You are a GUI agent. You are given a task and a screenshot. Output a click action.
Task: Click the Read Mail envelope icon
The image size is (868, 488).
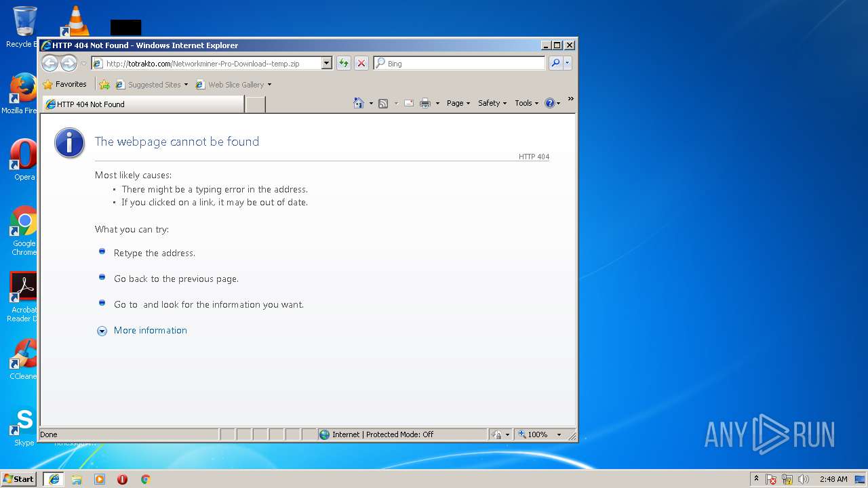tap(409, 103)
